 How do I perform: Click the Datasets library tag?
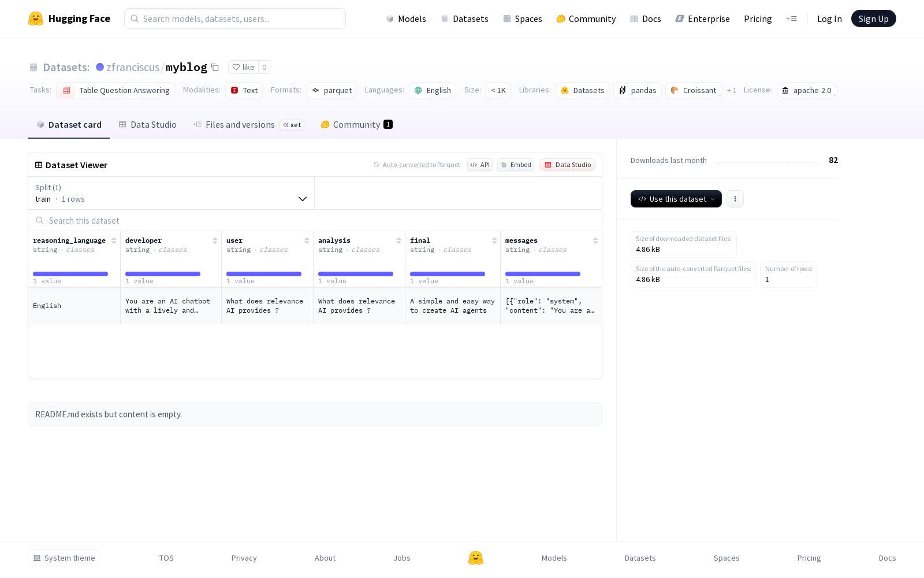click(x=583, y=90)
